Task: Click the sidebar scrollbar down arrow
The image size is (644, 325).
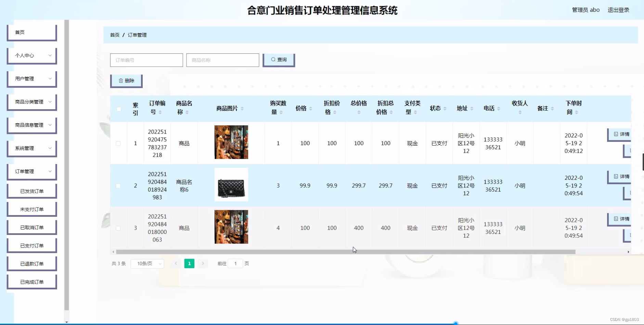Action: click(x=67, y=322)
